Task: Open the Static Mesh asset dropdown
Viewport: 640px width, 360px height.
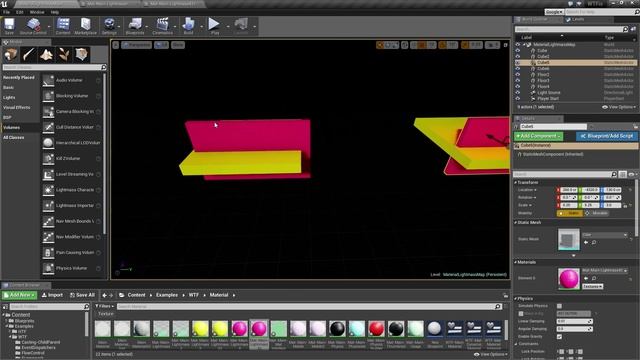Action: (x=604, y=235)
